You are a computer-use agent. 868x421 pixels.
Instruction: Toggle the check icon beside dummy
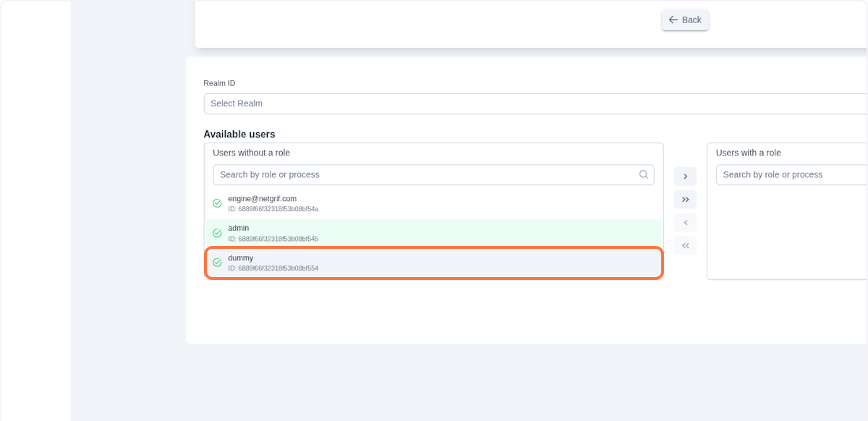pos(217,263)
